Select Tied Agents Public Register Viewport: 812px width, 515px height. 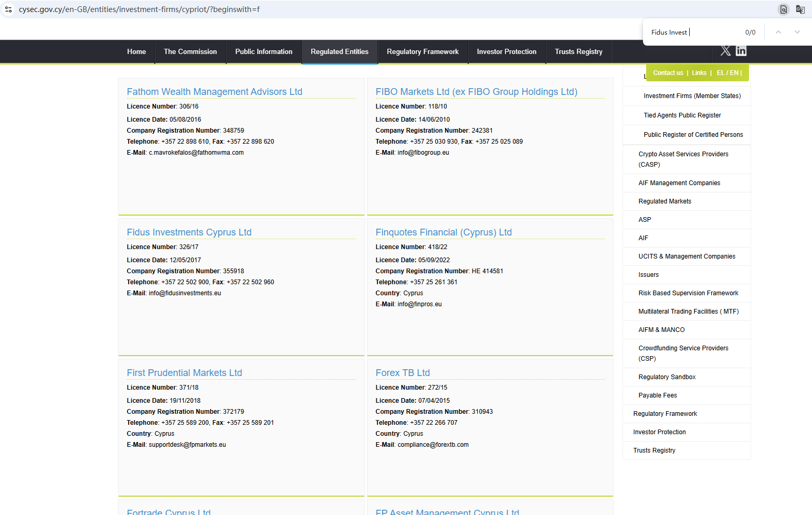[x=682, y=115]
